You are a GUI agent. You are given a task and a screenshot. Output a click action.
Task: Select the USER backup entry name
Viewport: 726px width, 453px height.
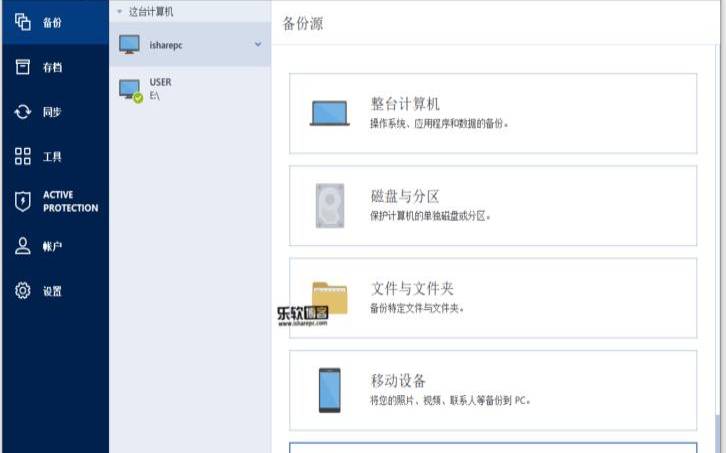160,82
